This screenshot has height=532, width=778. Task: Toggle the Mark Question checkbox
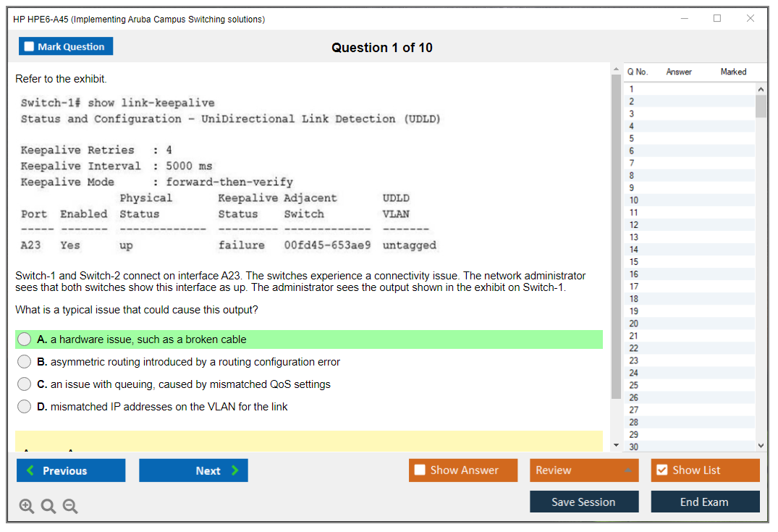point(30,46)
